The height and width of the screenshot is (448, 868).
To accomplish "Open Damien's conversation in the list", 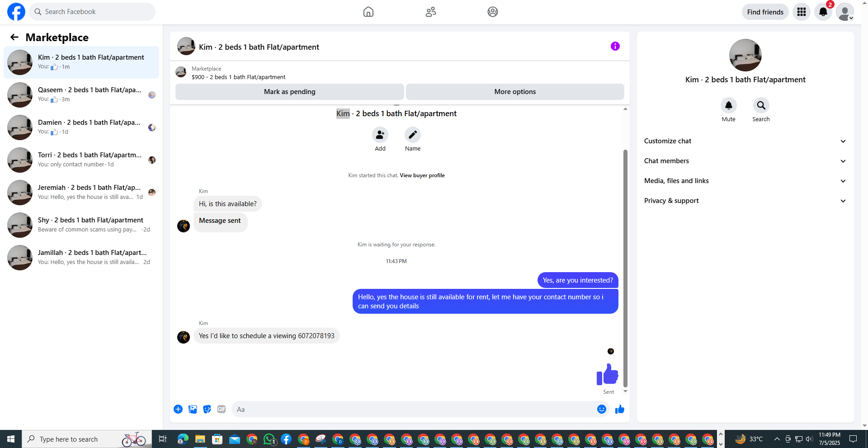I will pyautogui.click(x=81, y=127).
